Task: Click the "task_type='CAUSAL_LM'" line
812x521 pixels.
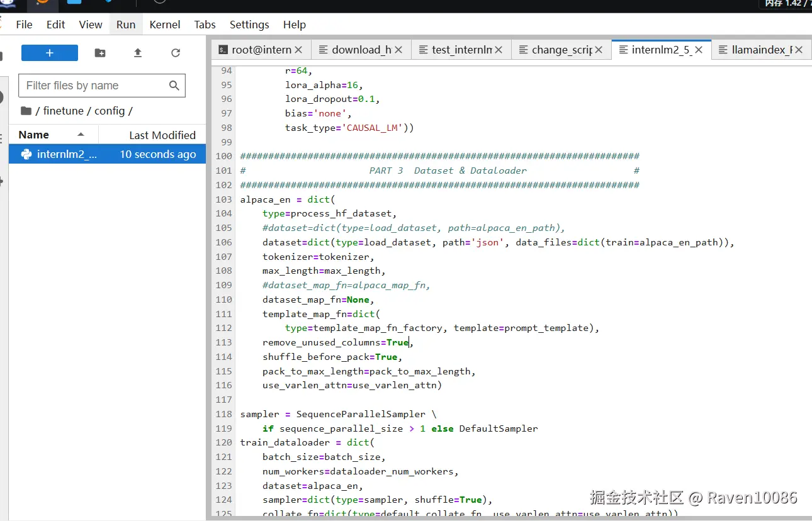Action: [349, 128]
